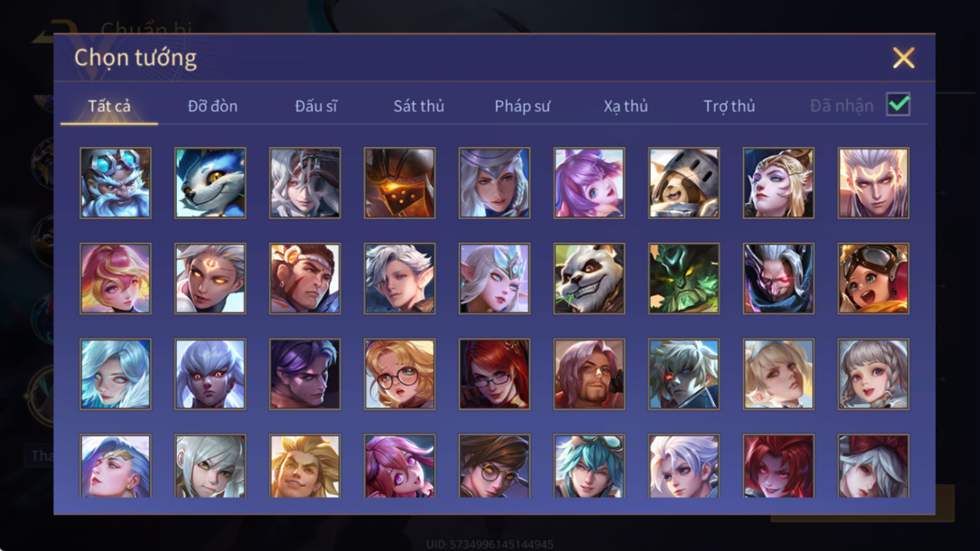The width and height of the screenshot is (980, 551).
Task: Select the pilot girl with aviator goggles
Action: click(873, 279)
